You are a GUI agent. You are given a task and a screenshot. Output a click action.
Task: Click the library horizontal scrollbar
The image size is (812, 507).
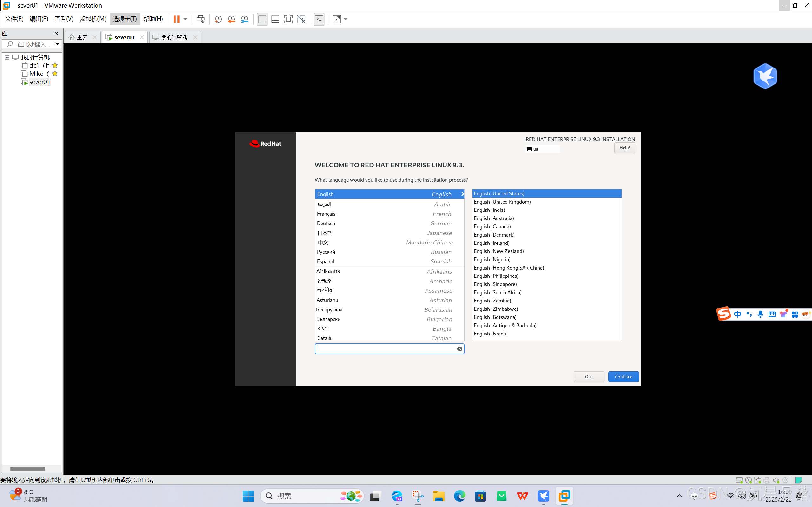28,468
